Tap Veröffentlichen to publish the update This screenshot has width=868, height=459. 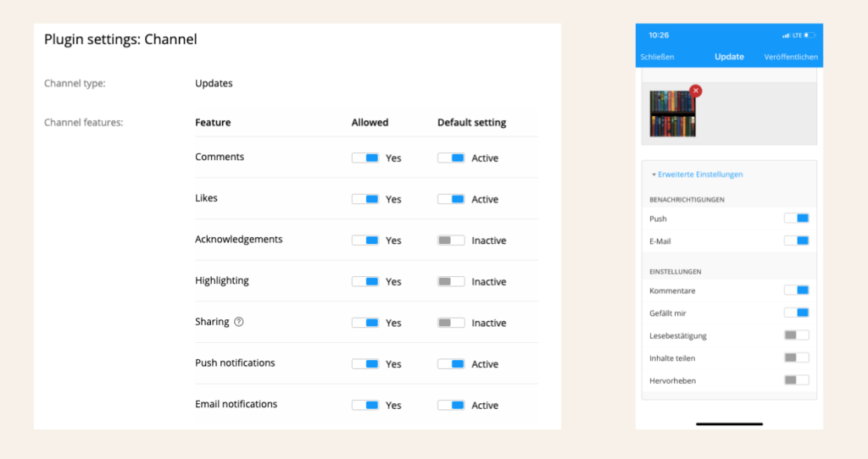(791, 57)
